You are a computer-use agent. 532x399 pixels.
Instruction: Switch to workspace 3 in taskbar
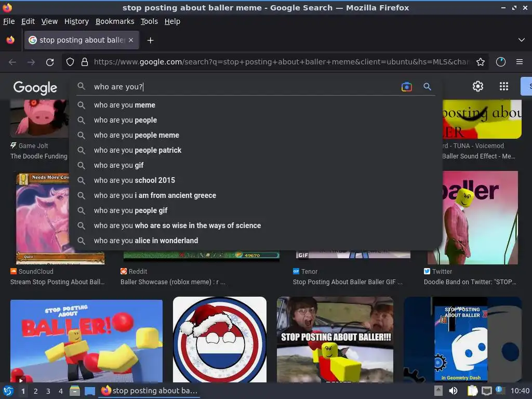pos(48,391)
